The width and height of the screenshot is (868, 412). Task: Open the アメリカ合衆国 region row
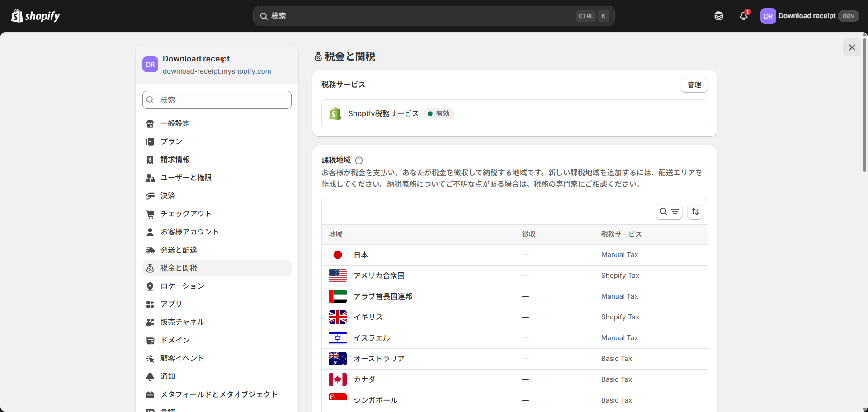coord(514,276)
